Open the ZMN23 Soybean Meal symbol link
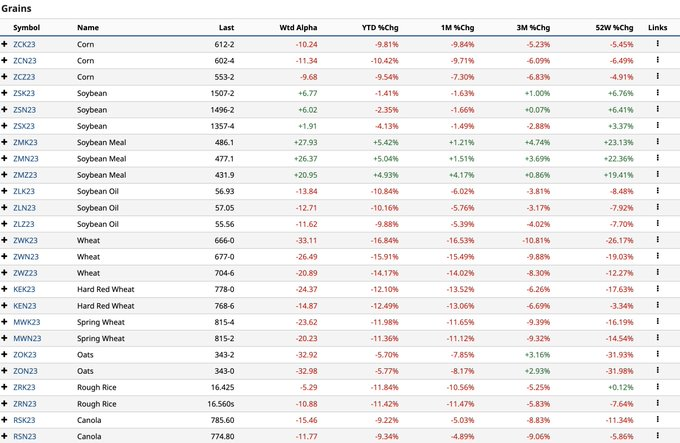The width and height of the screenshot is (680, 443). (26, 158)
